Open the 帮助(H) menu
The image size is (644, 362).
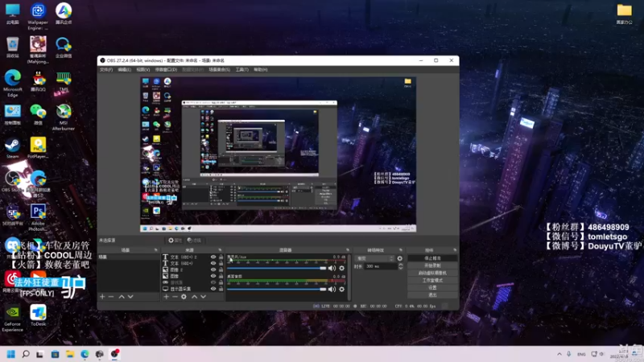pos(260,70)
